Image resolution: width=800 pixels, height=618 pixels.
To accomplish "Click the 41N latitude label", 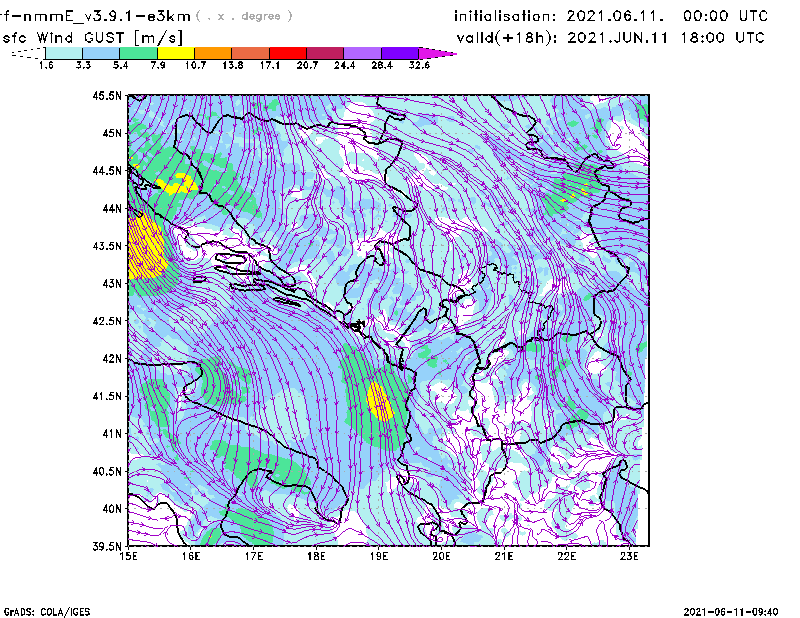I will (112, 434).
